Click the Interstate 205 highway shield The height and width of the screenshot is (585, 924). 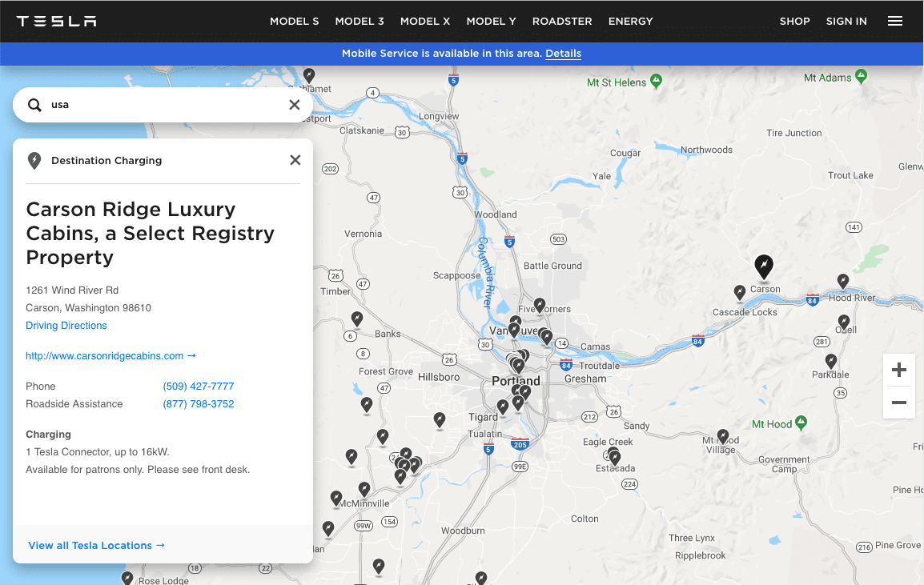pyautogui.click(x=520, y=444)
